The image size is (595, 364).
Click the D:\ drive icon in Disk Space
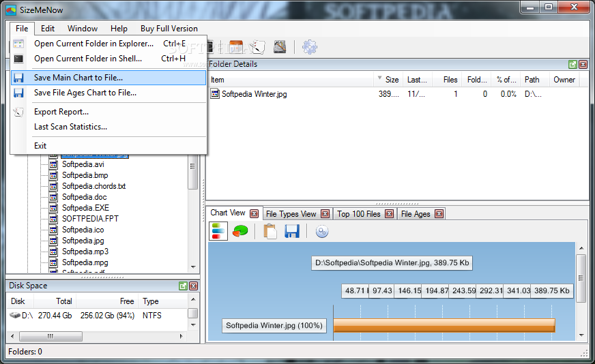15,316
